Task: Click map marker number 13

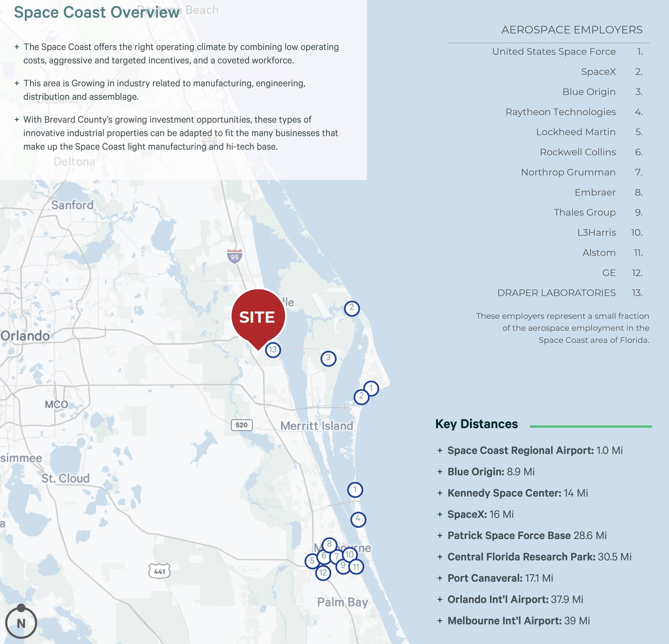Action: (273, 350)
